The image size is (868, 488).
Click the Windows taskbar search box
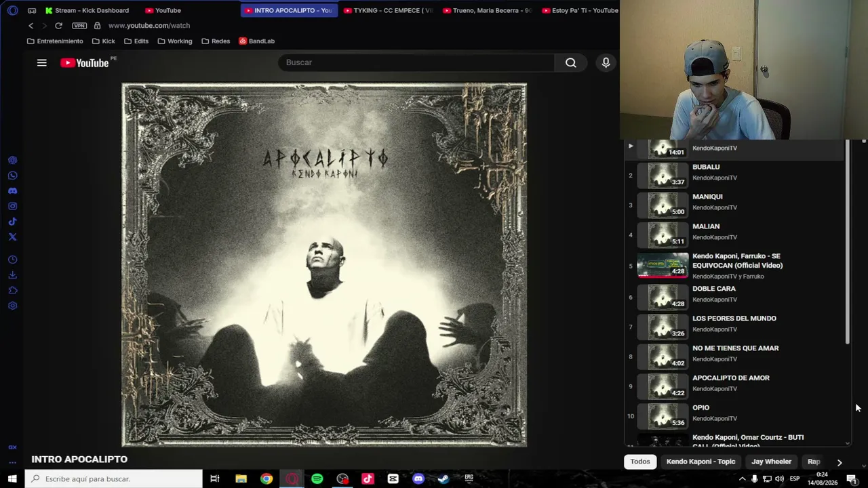pyautogui.click(x=113, y=479)
